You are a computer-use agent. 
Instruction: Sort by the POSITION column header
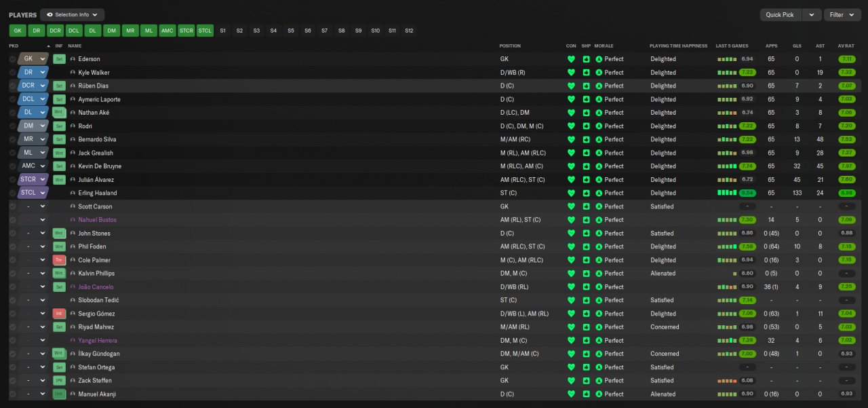[x=510, y=46]
